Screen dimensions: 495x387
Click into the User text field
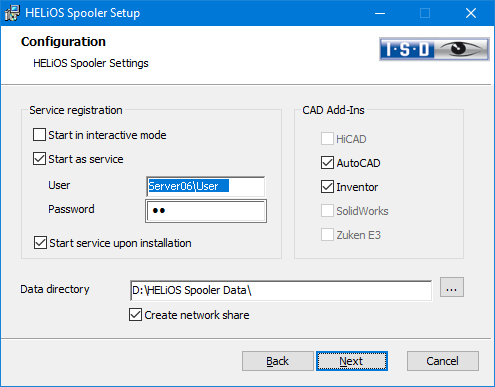(206, 186)
